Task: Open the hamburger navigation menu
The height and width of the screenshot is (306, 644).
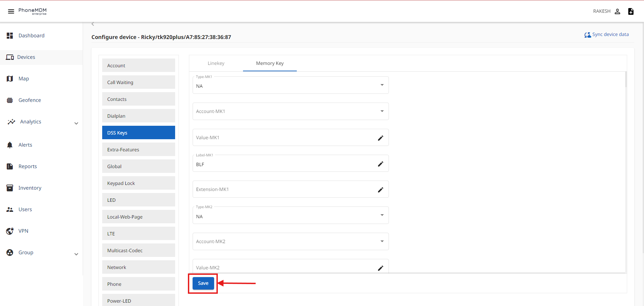Action: 11,11
